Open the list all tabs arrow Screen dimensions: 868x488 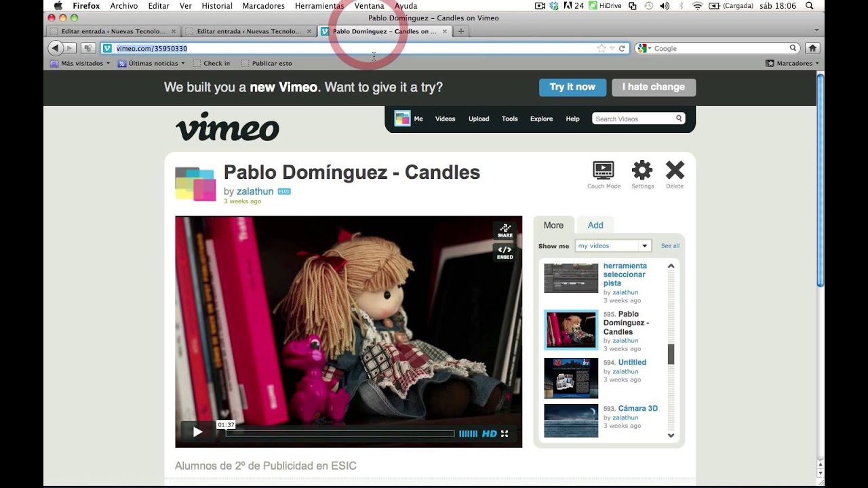click(x=816, y=30)
